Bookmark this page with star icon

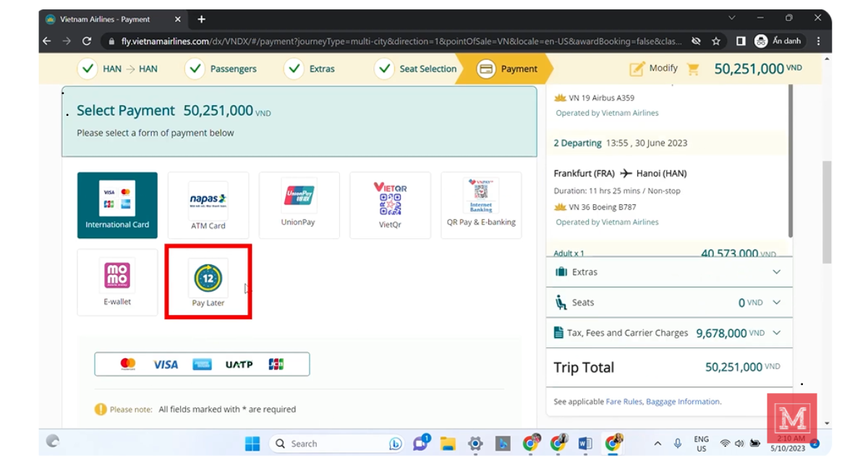(x=716, y=41)
